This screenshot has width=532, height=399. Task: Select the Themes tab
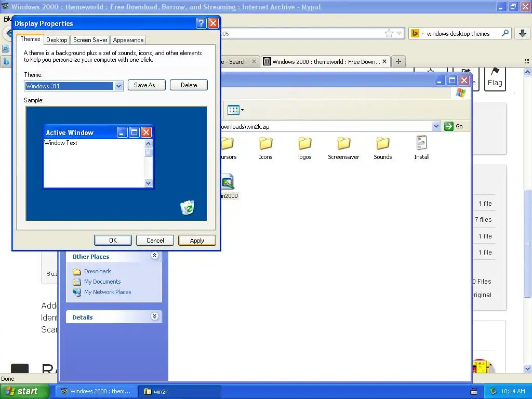pos(30,39)
